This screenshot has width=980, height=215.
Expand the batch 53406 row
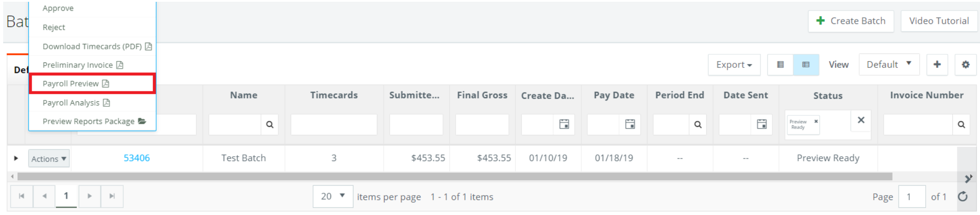[x=16, y=158]
